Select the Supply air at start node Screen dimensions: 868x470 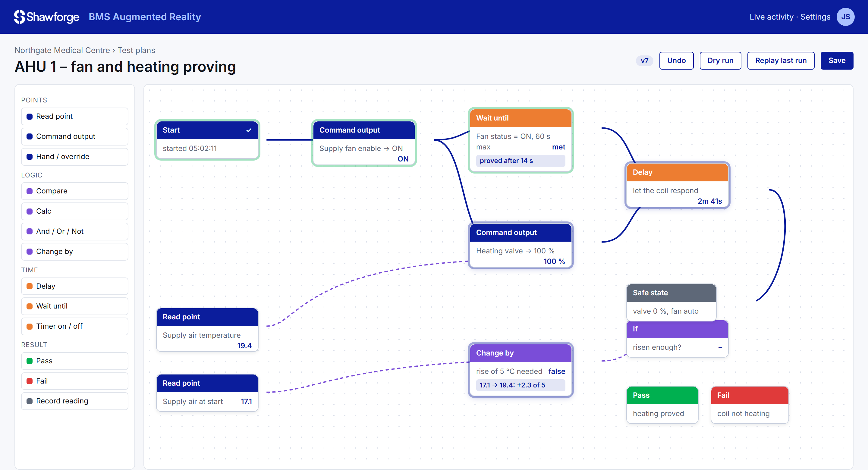(207, 393)
